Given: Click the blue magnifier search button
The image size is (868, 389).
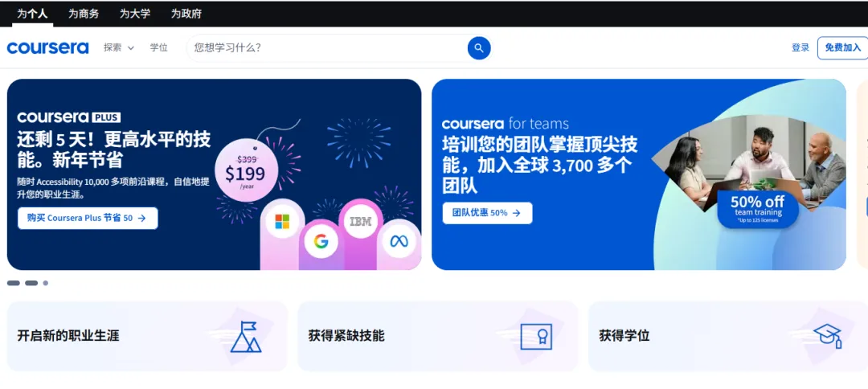Looking at the screenshot, I should [479, 48].
